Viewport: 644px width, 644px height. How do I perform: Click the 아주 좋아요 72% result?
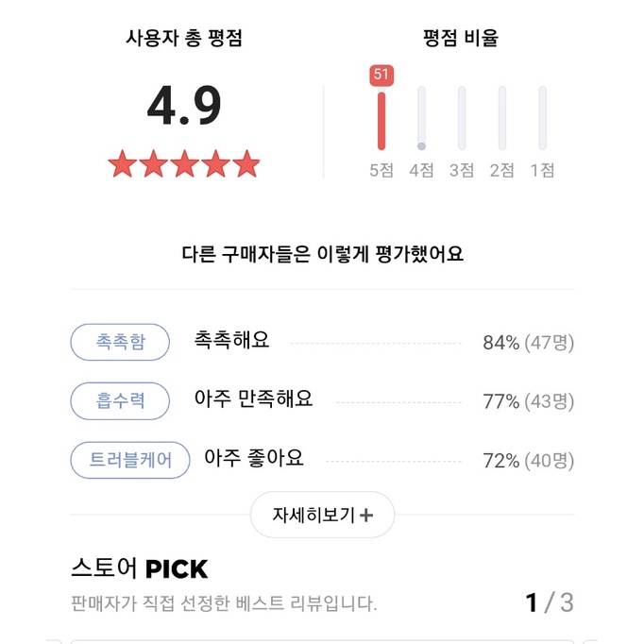click(x=388, y=461)
